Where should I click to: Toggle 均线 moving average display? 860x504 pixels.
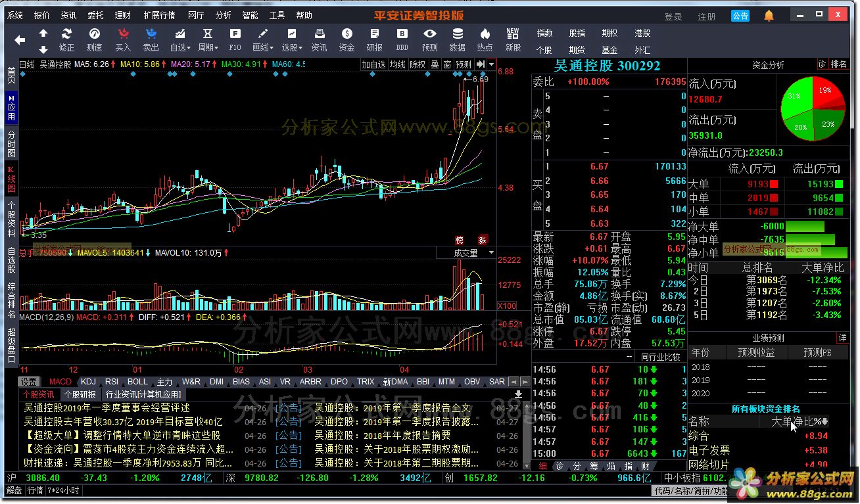click(x=397, y=64)
